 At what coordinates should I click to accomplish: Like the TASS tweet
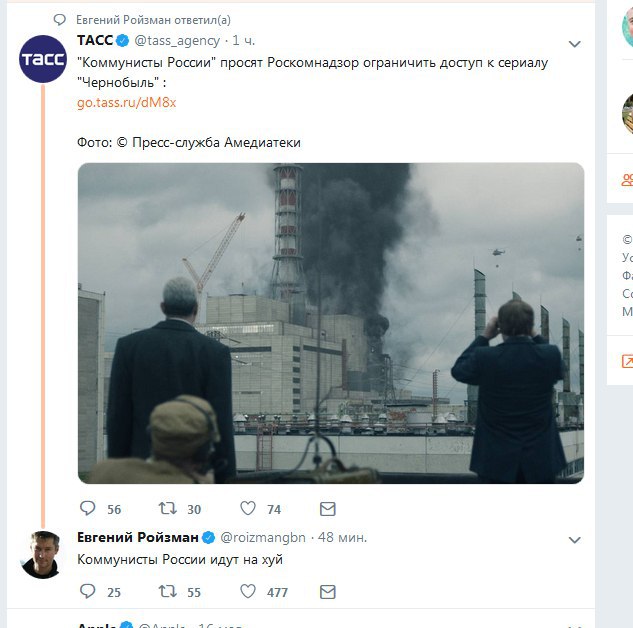coord(248,508)
